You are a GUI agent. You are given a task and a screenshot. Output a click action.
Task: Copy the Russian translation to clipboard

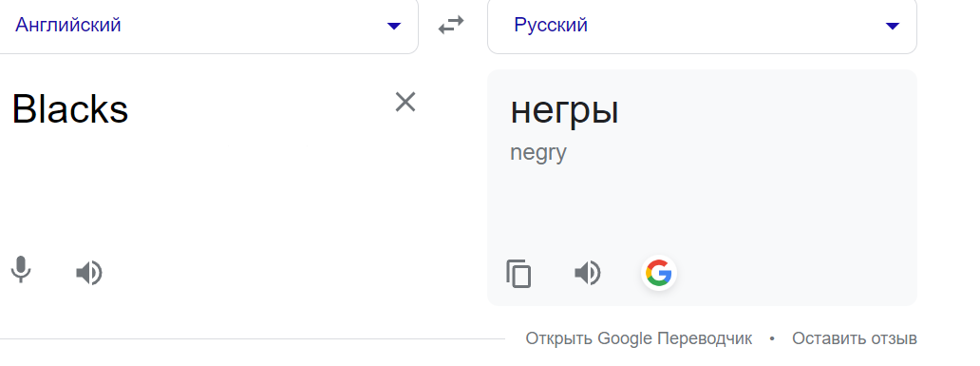click(x=518, y=274)
